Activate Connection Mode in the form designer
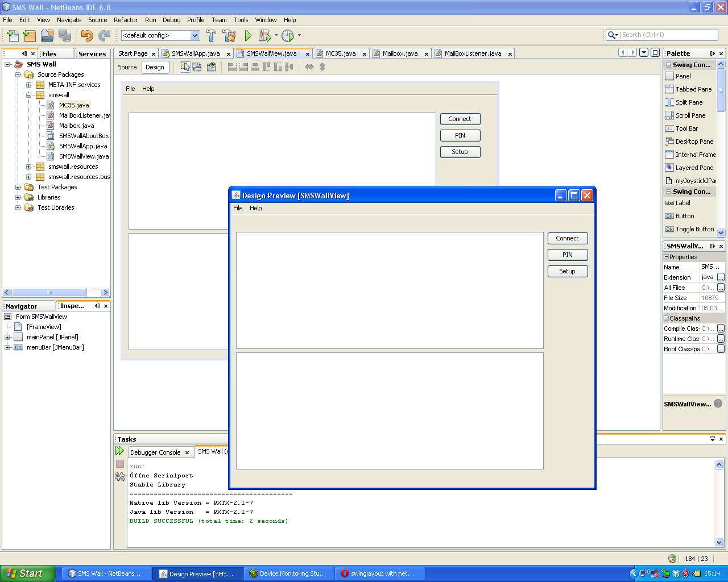Viewport: 728px width, 582px height. pyautogui.click(x=197, y=66)
